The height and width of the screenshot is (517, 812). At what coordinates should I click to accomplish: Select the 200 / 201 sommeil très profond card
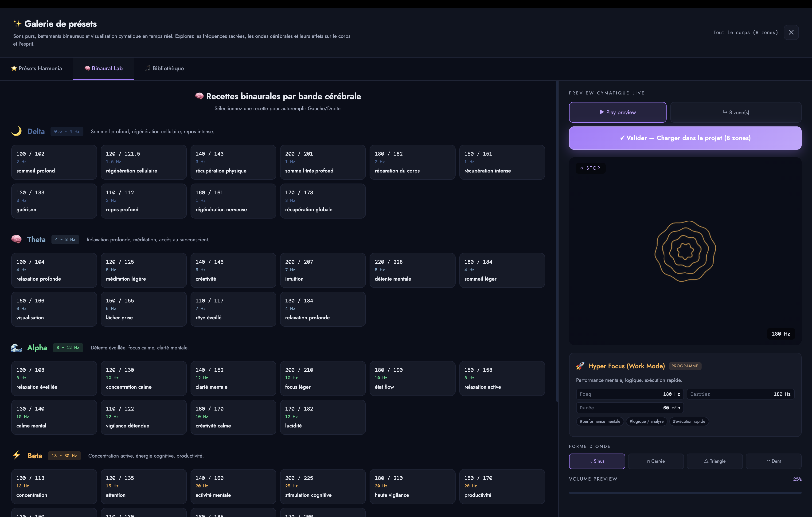323,162
